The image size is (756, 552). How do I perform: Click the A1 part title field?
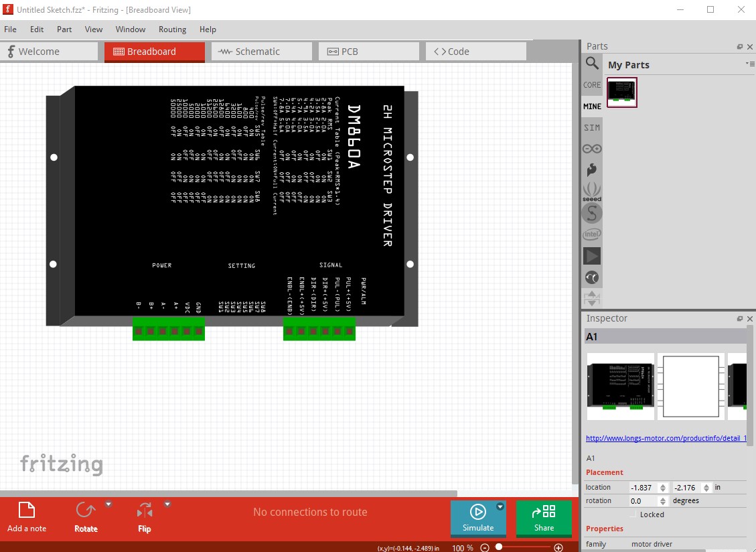[x=666, y=337]
